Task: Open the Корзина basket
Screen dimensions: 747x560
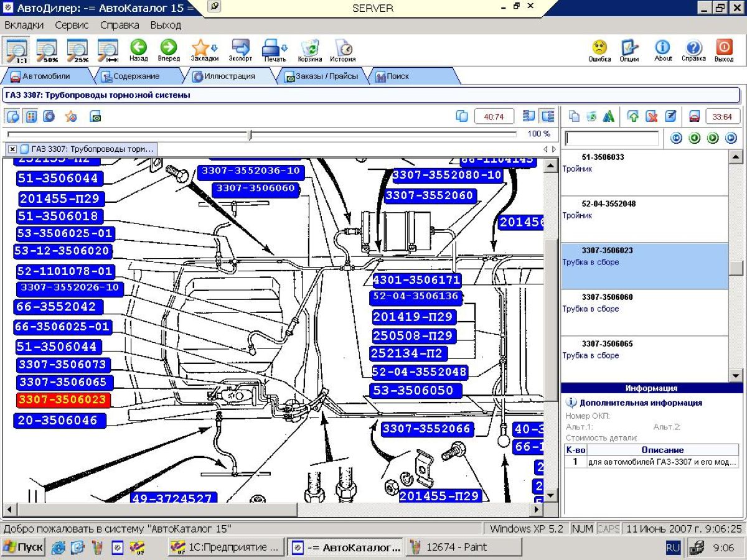Action: pos(309,50)
